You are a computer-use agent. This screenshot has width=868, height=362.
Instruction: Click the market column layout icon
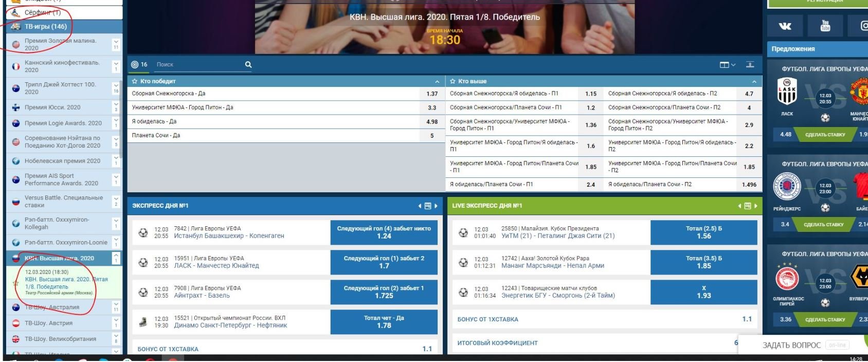[x=725, y=65]
